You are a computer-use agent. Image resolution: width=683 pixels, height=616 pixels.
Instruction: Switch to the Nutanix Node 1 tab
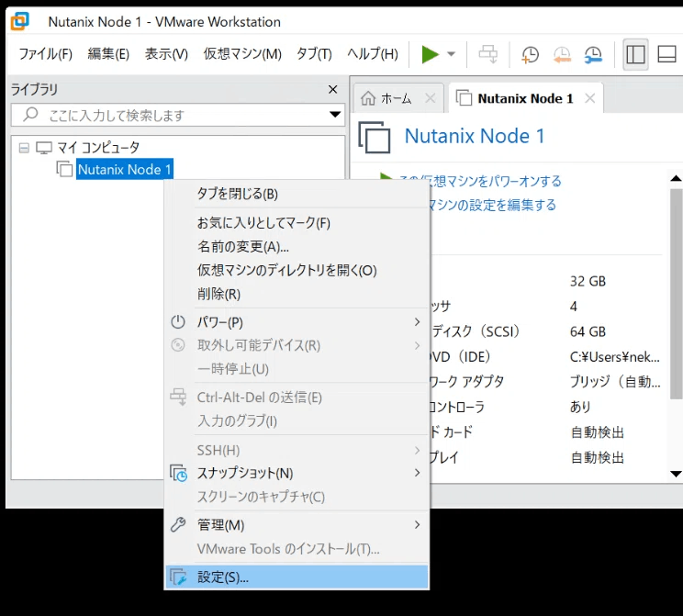pos(525,98)
